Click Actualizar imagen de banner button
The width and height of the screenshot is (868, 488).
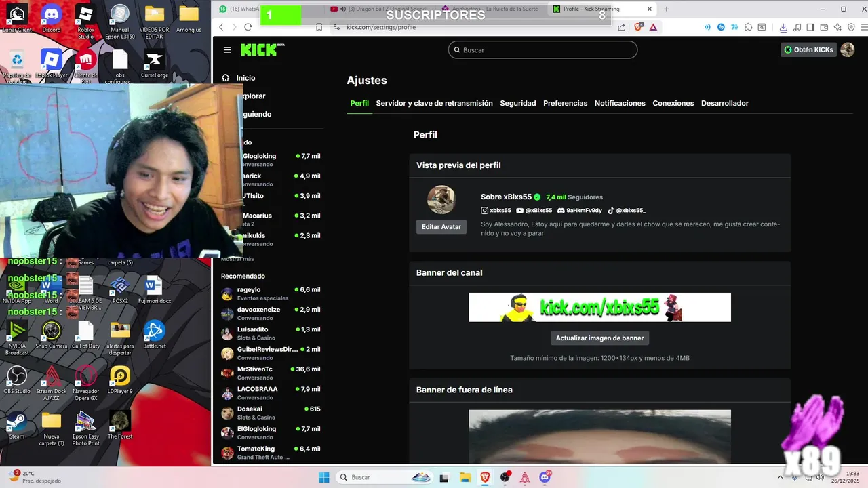(x=599, y=338)
